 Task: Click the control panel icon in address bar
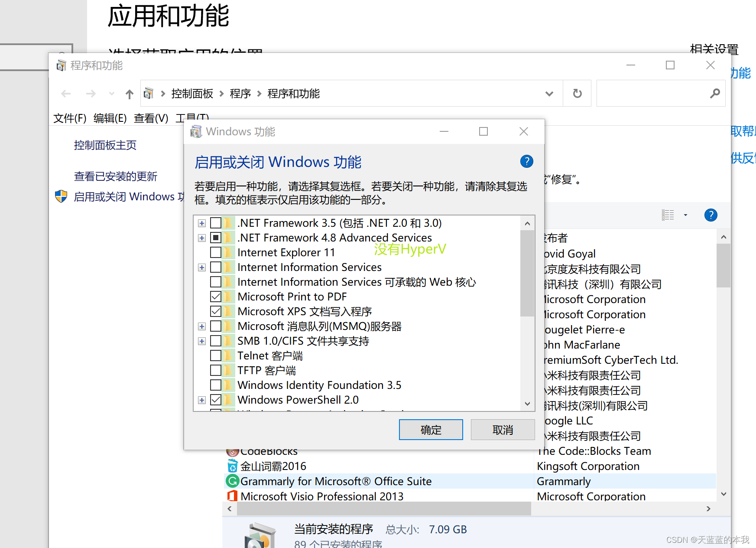(148, 93)
